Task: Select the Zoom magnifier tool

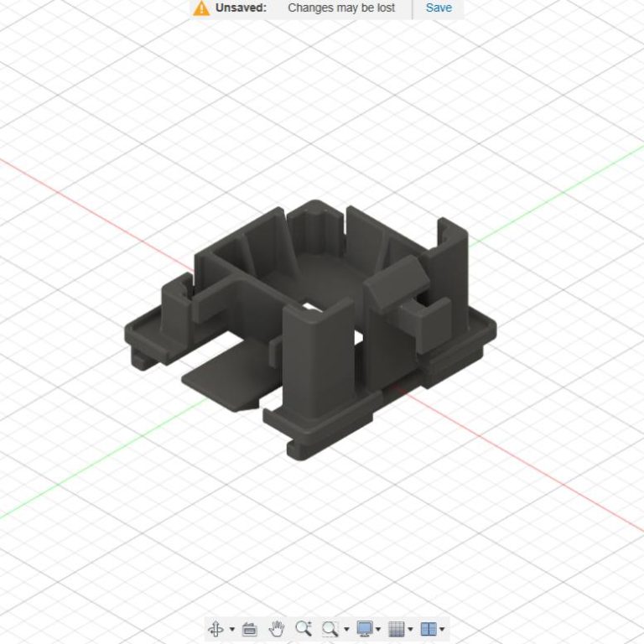Action: pos(304,629)
